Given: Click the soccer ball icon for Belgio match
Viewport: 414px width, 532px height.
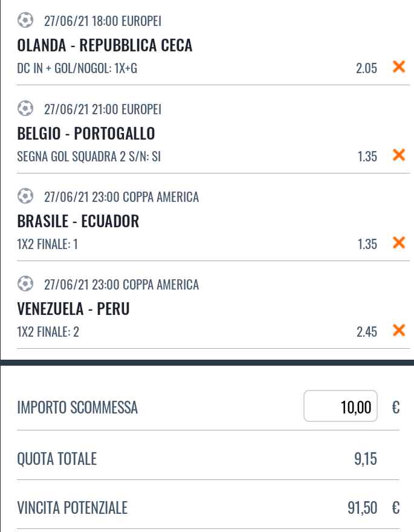Looking at the screenshot, I should pyautogui.click(x=25, y=109).
